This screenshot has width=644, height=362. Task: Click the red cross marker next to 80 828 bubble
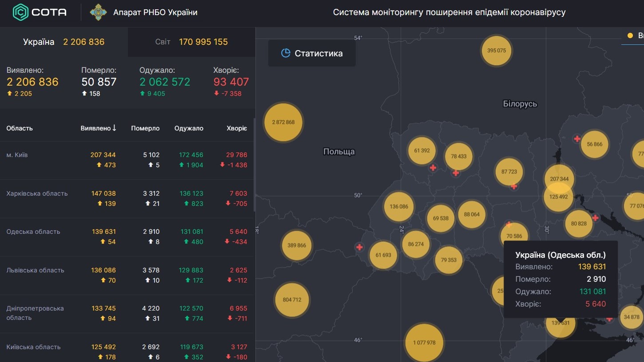click(596, 218)
